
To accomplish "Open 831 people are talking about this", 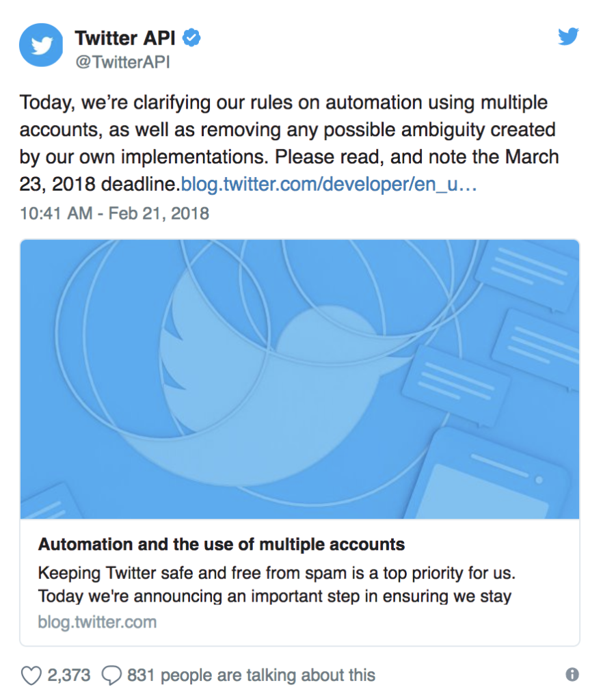I will [251, 675].
